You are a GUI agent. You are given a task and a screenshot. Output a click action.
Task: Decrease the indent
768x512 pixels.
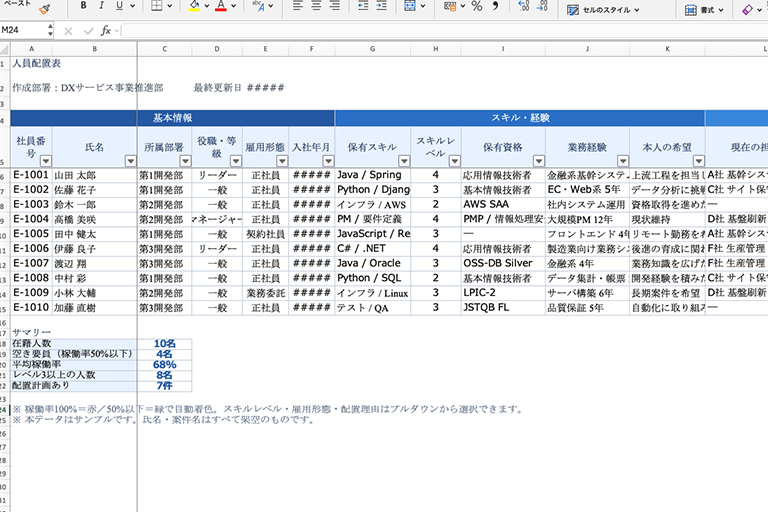click(363, 6)
